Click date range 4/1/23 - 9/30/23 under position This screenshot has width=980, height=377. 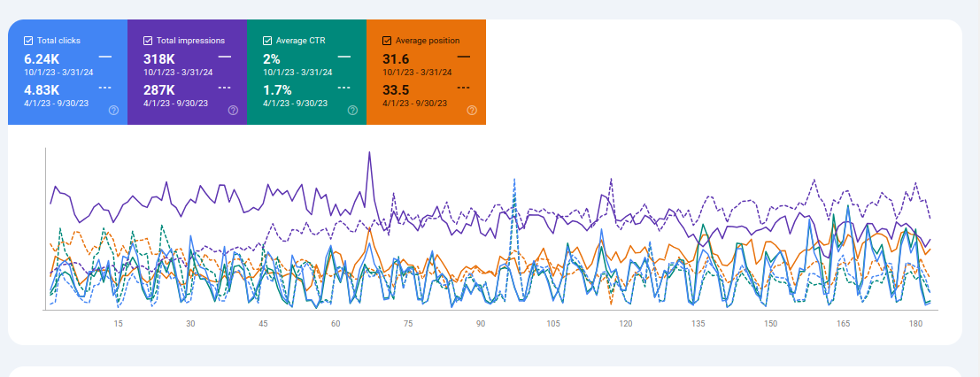(414, 104)
